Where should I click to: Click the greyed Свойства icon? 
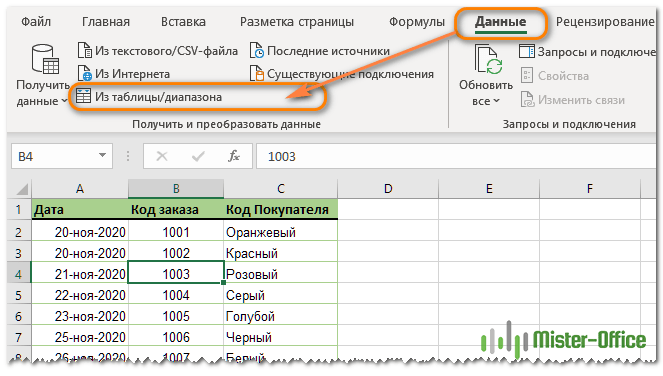(x=527, y=76)
